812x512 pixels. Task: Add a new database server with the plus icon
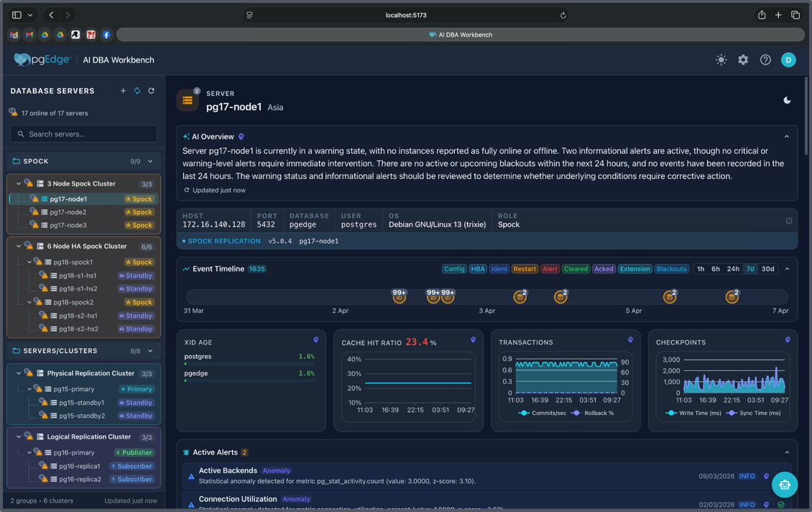pos(123,91)
